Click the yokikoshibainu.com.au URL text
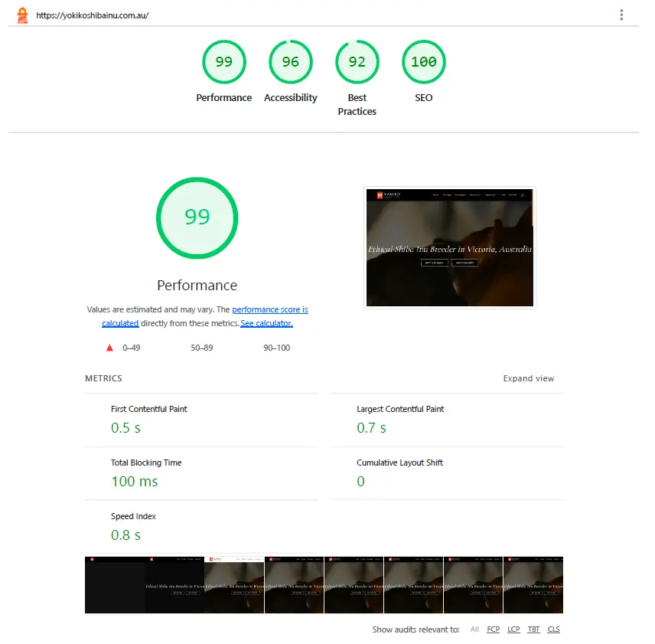 93,15
